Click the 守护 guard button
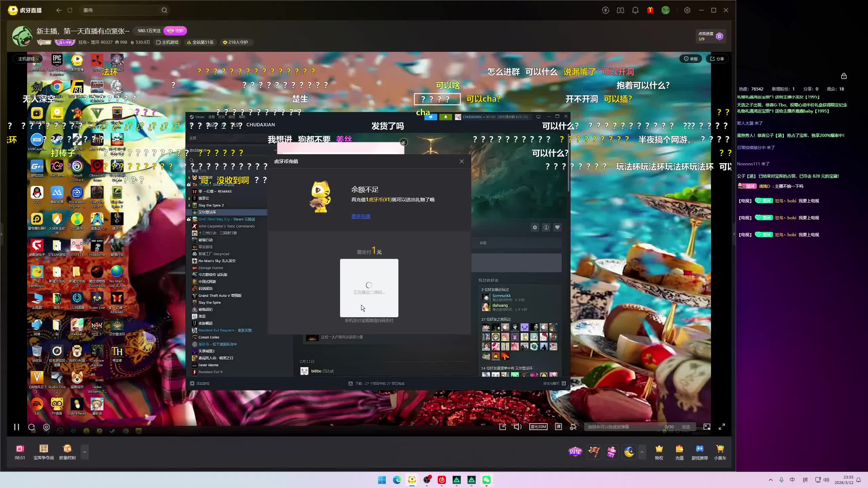The width and height of the screenshot is (868, 488). pos(175,31)
